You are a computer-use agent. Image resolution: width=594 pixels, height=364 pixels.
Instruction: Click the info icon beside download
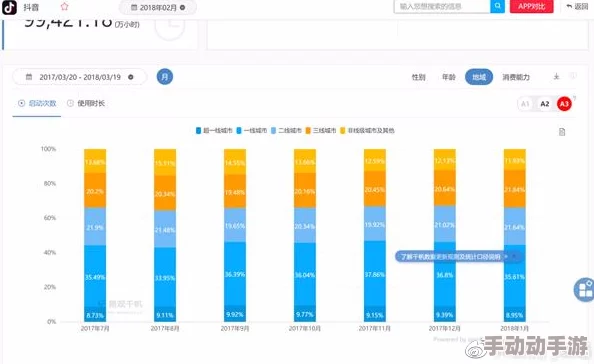pos(573,76)
